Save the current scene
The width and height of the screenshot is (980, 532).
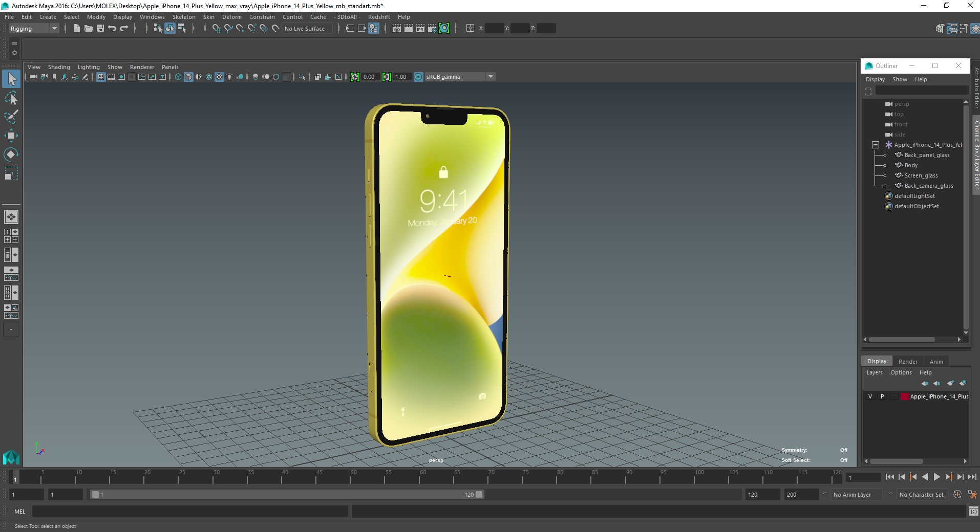coord(100,29)
